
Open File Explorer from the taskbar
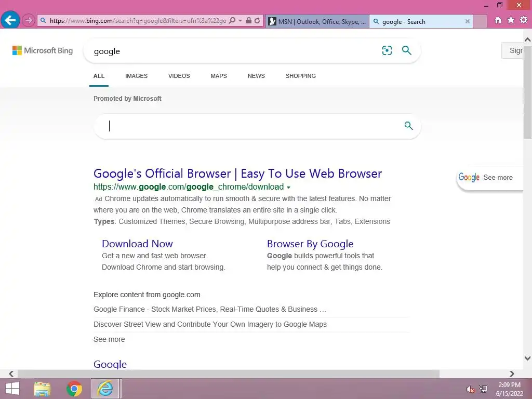click(42, 389)
